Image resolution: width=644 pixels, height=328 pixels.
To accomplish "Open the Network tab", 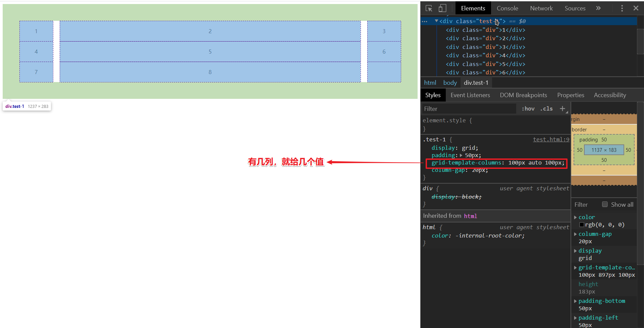I will click(541, 8).
